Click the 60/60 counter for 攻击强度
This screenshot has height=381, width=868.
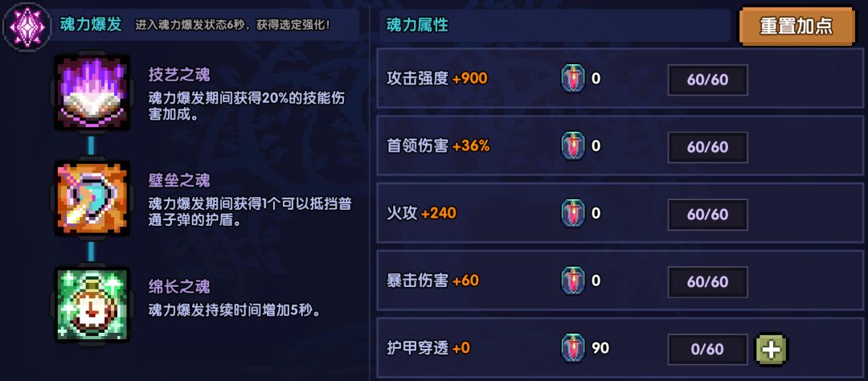point(707,80)
